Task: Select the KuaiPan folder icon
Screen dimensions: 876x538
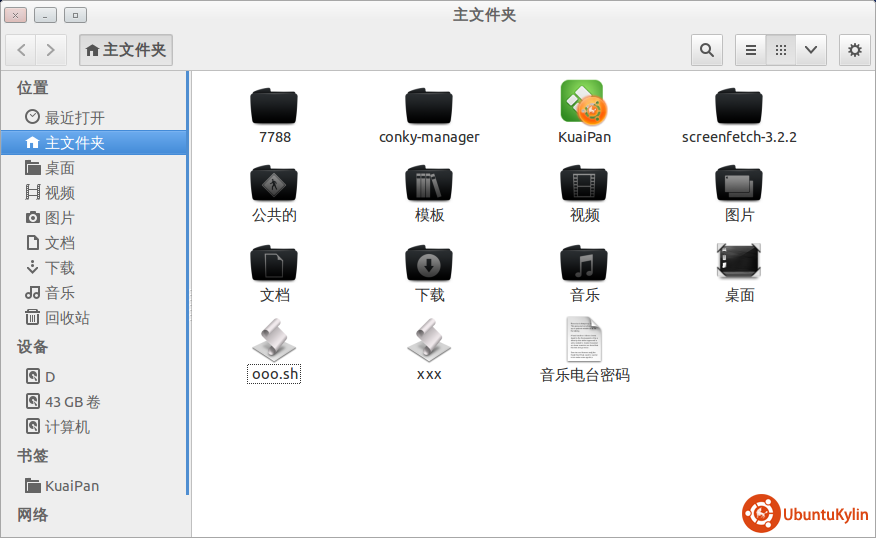Action: coord(584,103)
